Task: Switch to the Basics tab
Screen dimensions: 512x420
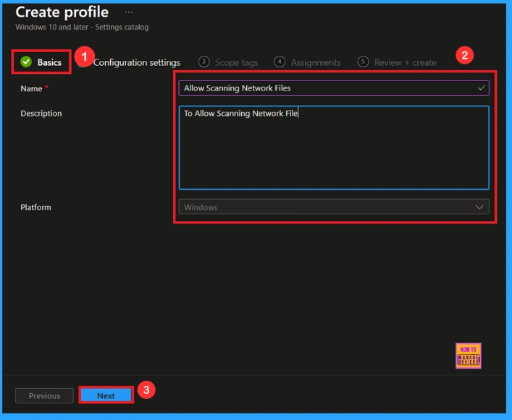Action: [49, 62]
